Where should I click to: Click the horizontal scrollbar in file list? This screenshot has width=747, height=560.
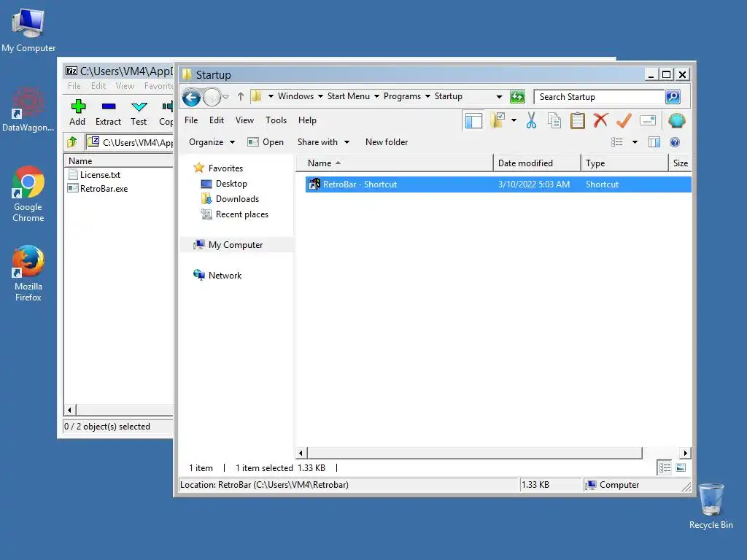(x=474, y=452)
